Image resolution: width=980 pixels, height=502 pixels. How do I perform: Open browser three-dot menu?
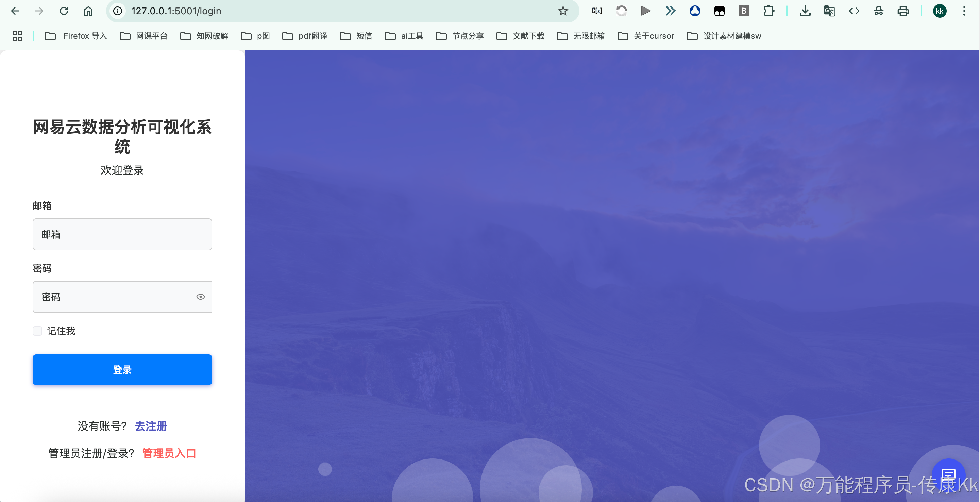964,11
